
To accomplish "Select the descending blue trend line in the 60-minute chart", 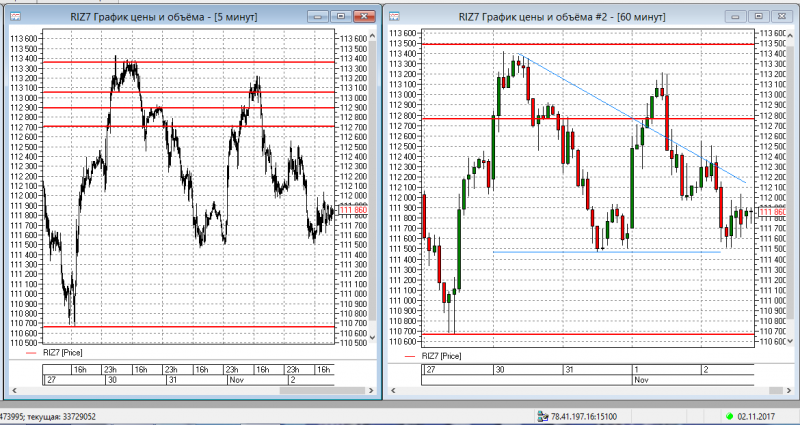I will coord(631,118).
